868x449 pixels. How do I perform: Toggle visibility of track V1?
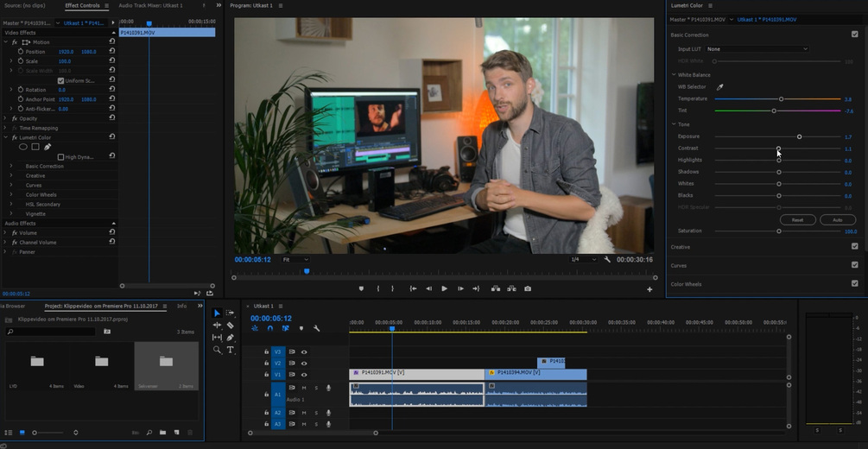304,375
